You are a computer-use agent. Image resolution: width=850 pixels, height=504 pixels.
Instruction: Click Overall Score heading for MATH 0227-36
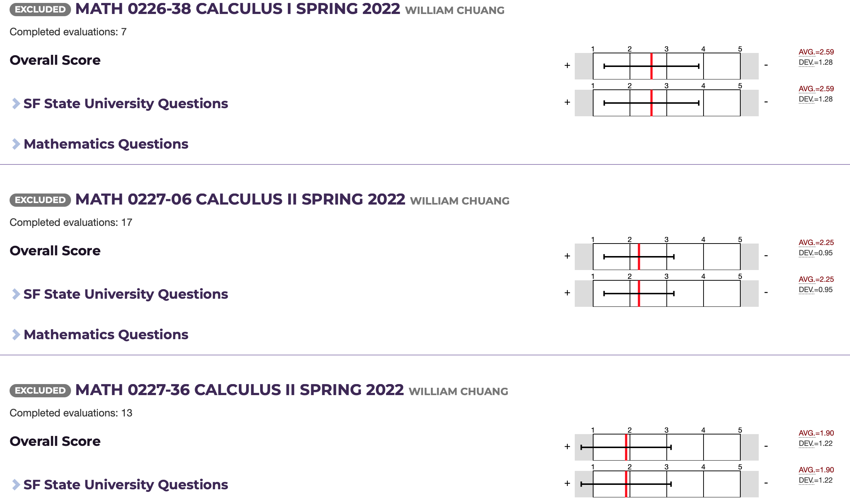[56, 441]
